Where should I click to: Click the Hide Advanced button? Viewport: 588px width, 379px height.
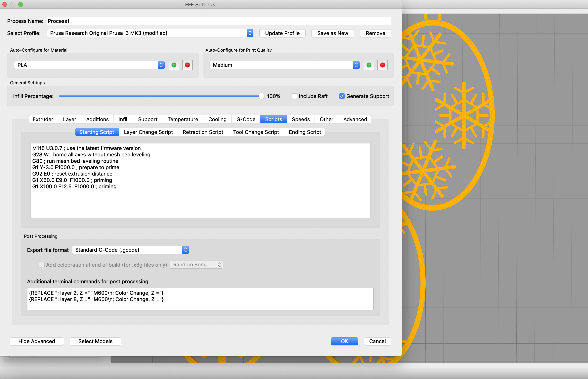click(37, 341)
